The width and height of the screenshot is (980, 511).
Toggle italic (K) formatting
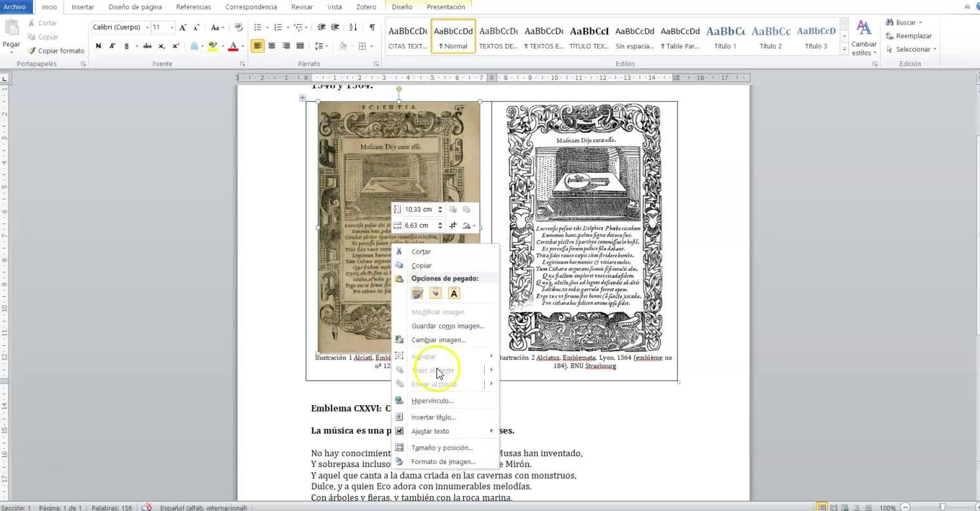click(112, 46)
